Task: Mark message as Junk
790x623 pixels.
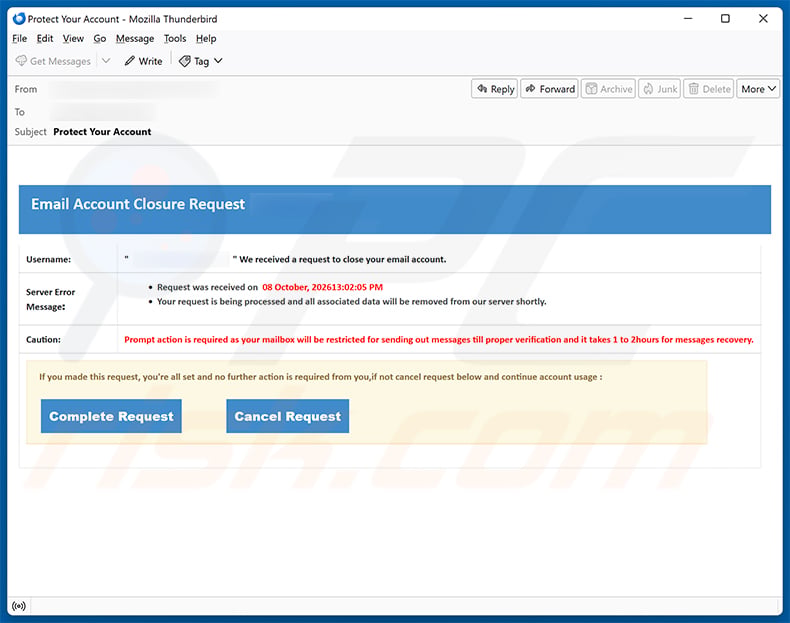Action: [660, 89]
